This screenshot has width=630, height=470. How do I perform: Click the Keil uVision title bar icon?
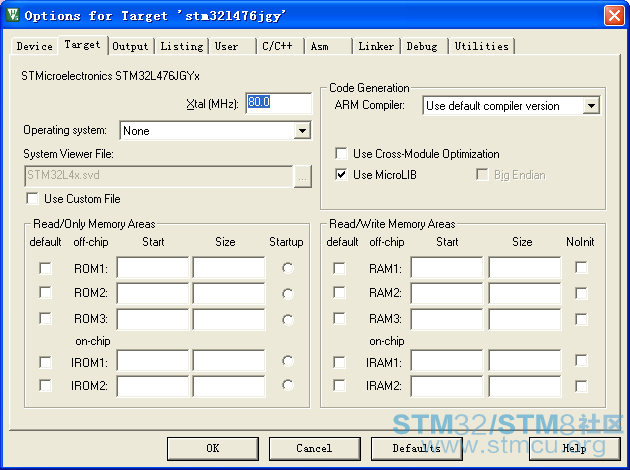[x=12, y=15]
